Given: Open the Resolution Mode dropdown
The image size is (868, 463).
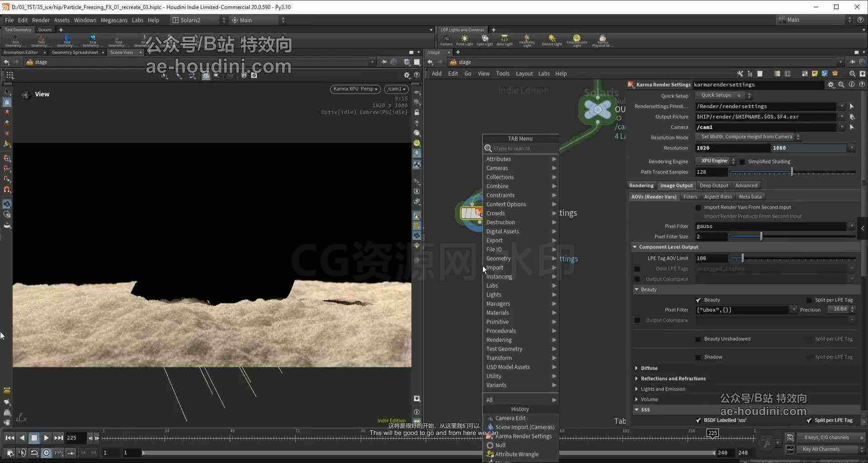Looking at the screenshot, I should click(748, 137).
